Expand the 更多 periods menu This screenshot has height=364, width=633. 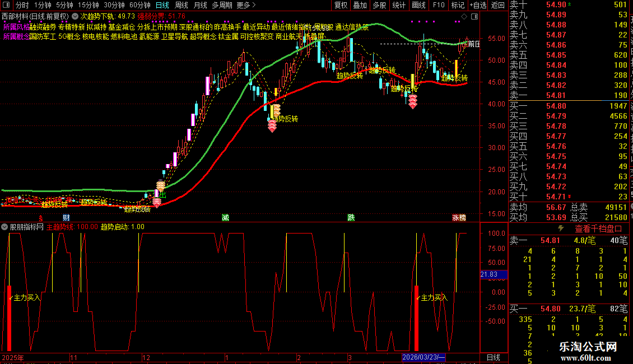[246, 5]
